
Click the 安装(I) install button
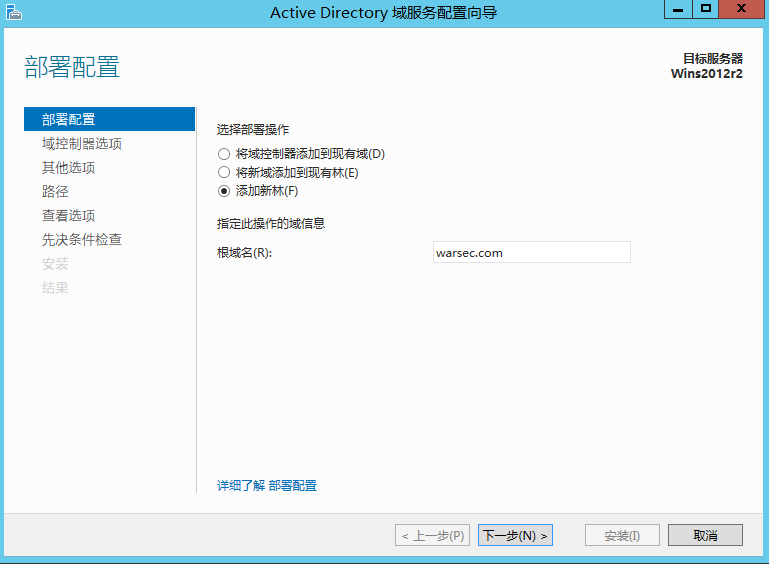click(622, 535)
